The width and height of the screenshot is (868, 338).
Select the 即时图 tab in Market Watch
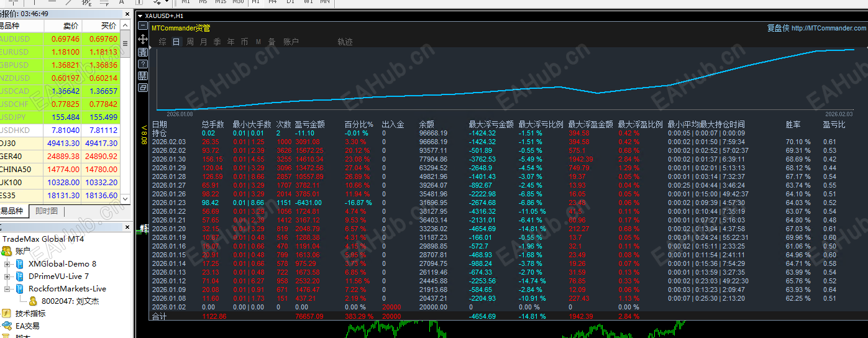[x=47, y=211]
